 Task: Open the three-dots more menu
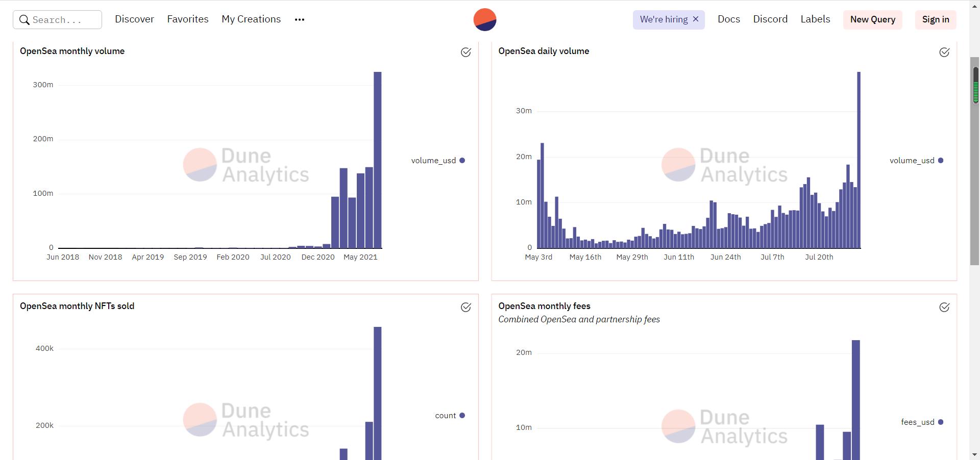point(300,19)
